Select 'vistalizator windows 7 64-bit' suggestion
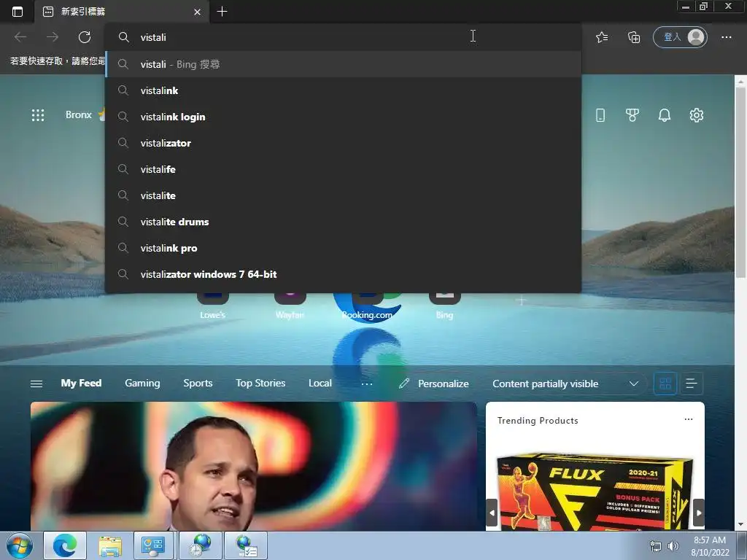 [x=343, y=274]
